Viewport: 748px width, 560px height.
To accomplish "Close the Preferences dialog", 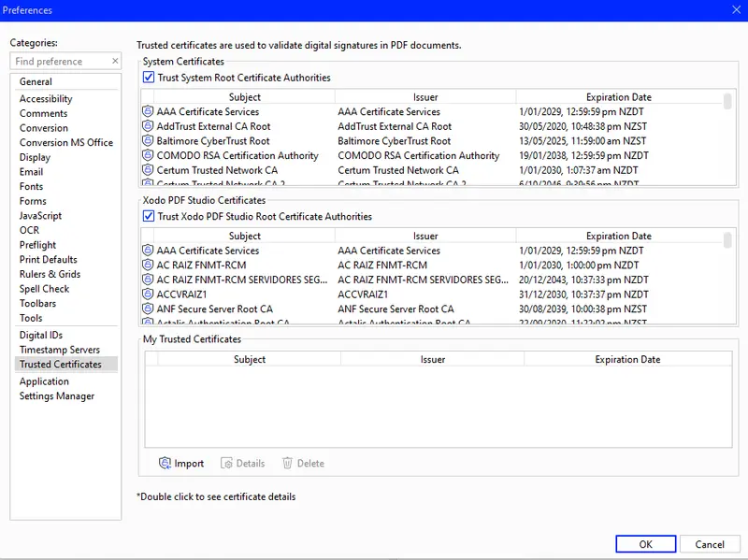I will (x=736, y=10).
